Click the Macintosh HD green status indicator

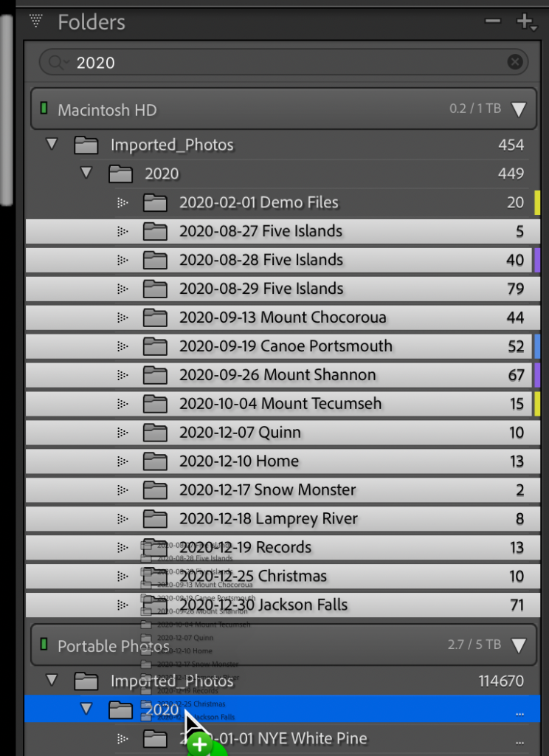pyautogui.click(x=44, y=109)
